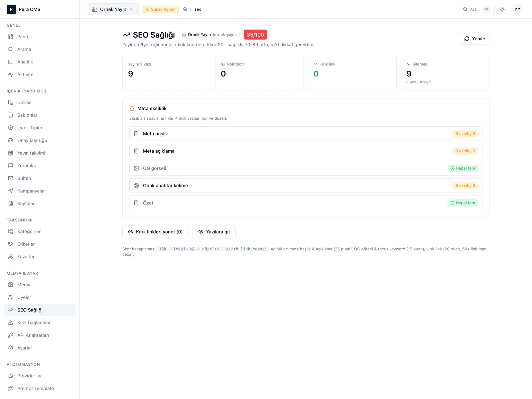
Task: Click the İçerik Tipleri cube icon
Action: coord(11,128)
